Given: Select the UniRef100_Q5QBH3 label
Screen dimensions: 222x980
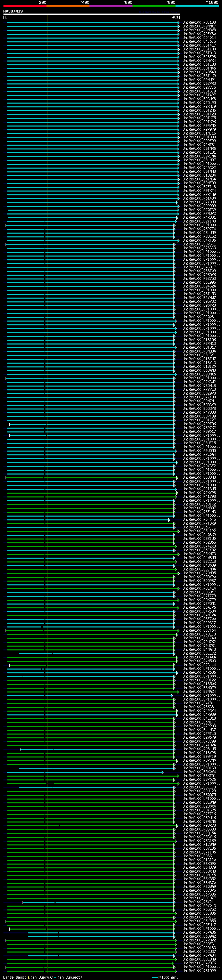Looking at the screenshot, I should click(x=199, y=477).
